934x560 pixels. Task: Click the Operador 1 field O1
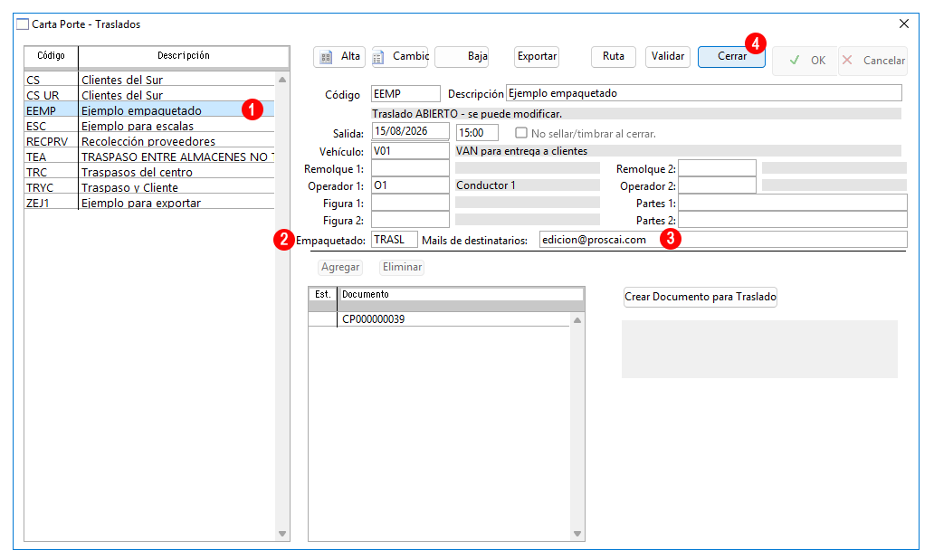click(410, 185)
